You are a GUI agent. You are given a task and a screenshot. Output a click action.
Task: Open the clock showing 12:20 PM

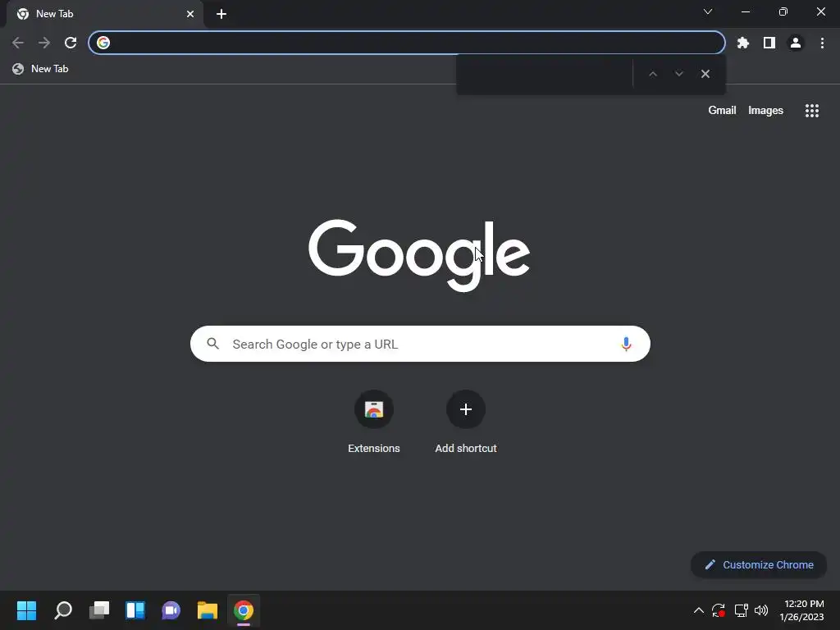coord(802,610)
